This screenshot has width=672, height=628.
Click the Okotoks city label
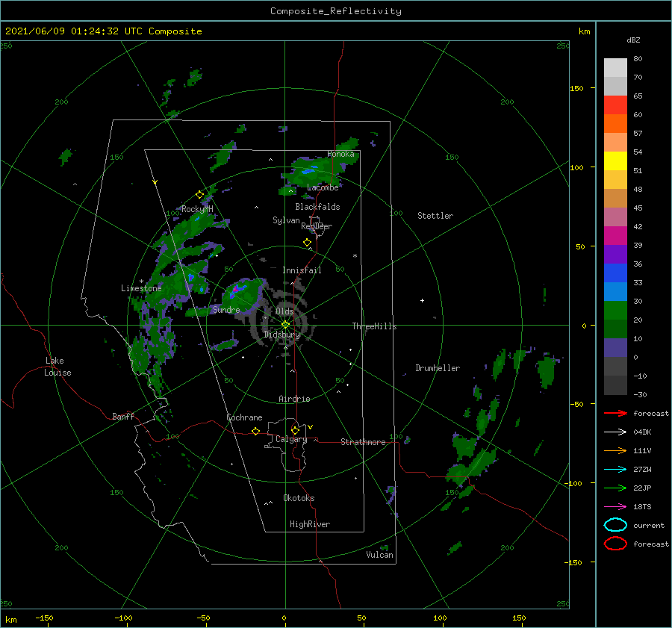pos(299,498)
